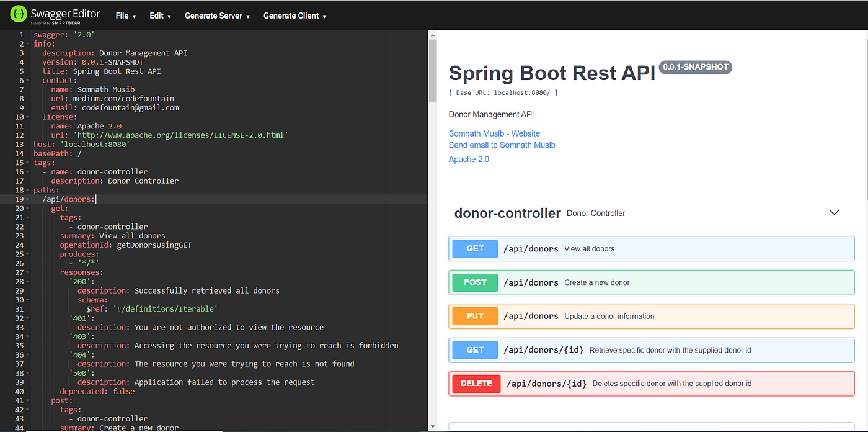Viewport: 868px width, 432px height.
Task: Expand GET /api/donors View all donors
Action: [x=651, y=248]
